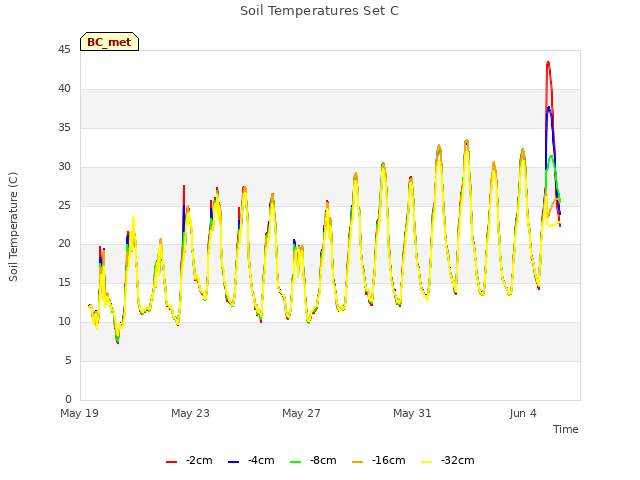Click the May 19 x-axis label

[x=80, y=413]
